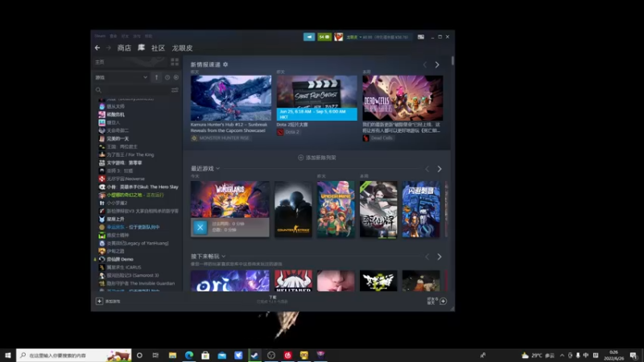Enter Big Picture mode icon
Image resolution: width=644 pixels, height=362 pixels.
tap(421, 37)
